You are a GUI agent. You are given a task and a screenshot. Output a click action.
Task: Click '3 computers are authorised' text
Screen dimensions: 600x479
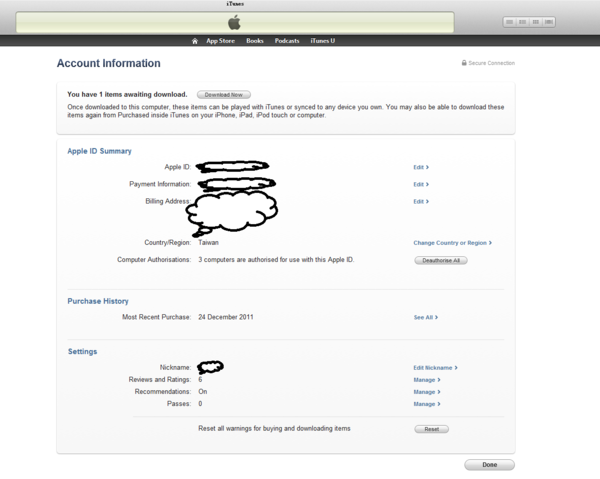pos(276,260)
